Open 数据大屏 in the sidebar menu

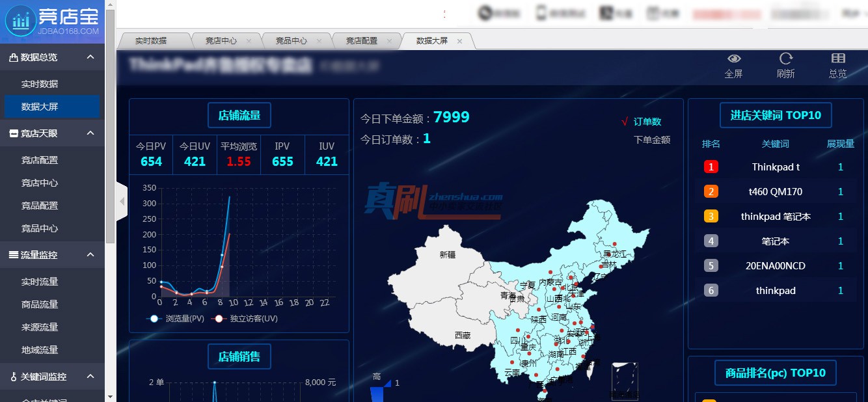click(52, 107)
